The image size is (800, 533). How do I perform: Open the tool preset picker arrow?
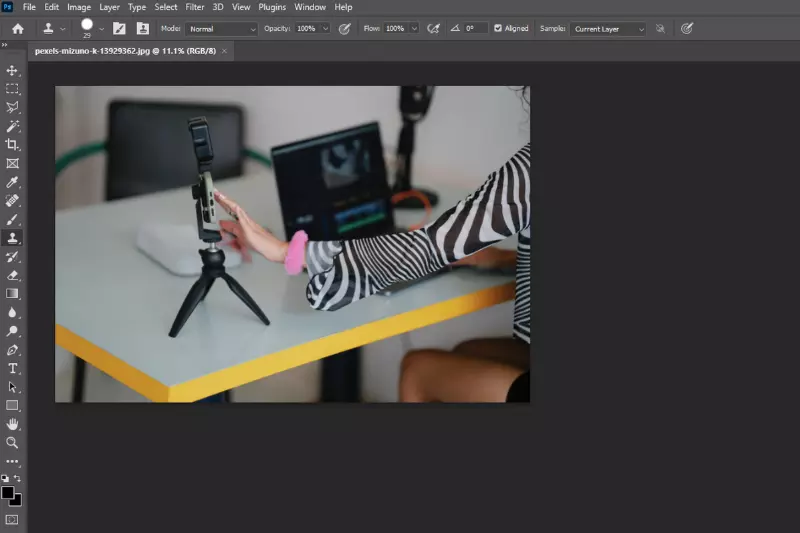(x=63, y=29)
